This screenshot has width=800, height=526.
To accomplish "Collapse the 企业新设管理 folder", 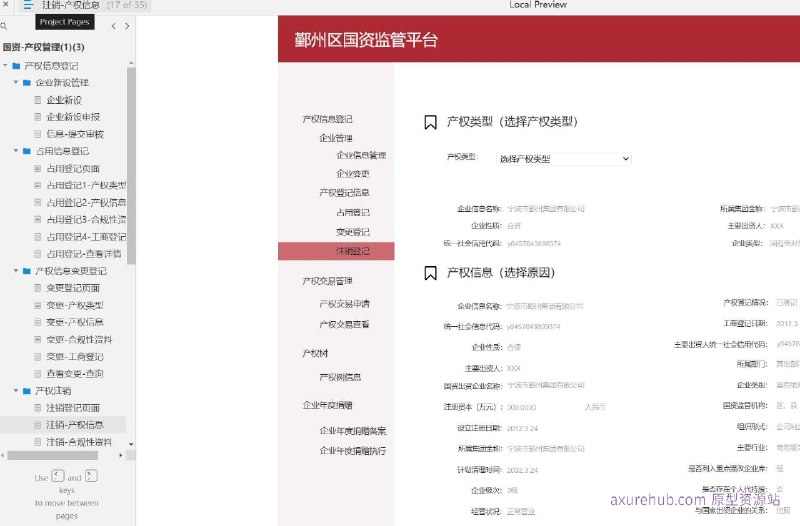I will 16,82.
